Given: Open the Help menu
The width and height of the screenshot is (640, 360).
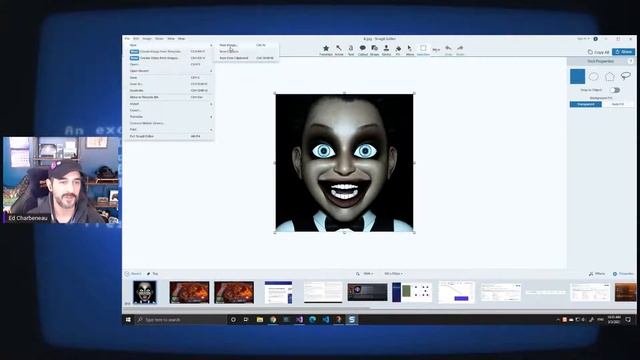Looking at the screenshot, I should point(182,39).
